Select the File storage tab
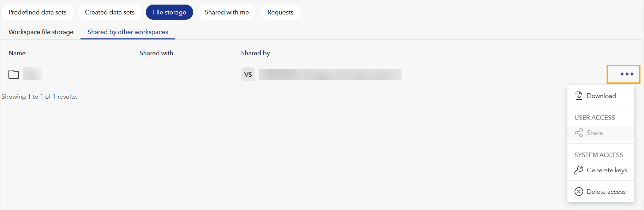This screenshot has width=644, height=210. pyautogui.click(x=169, y=12)
